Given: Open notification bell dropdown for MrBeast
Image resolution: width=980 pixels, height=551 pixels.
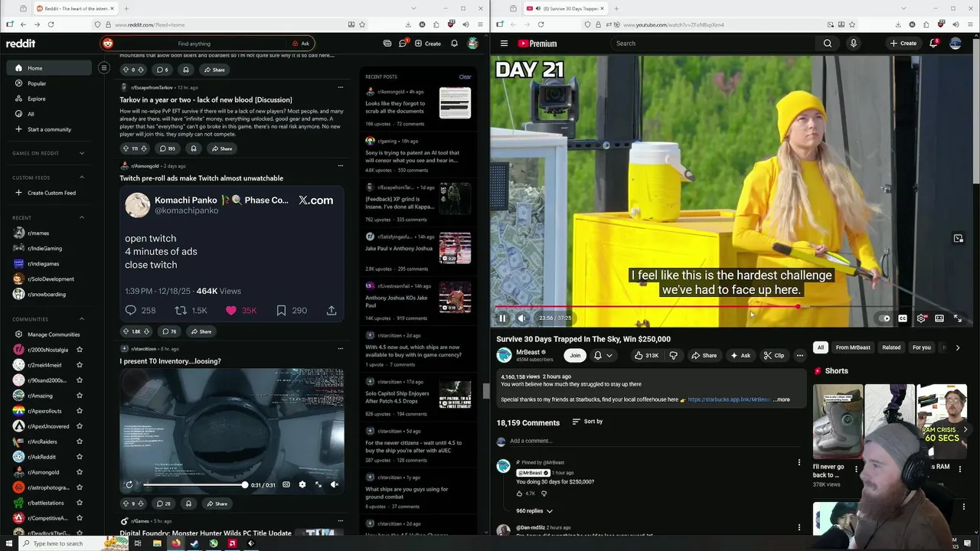Looking at the screenshot, I should coord(603,355).
